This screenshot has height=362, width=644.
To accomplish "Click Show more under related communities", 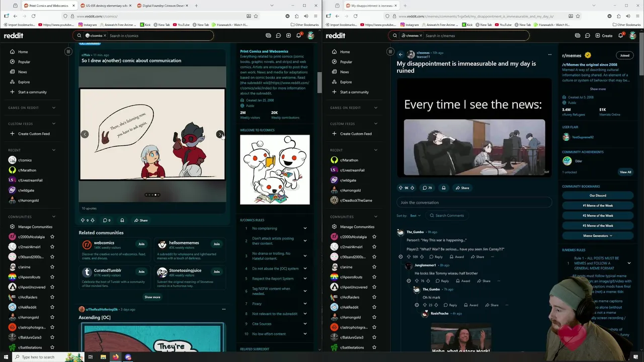I will pos(152,297).
